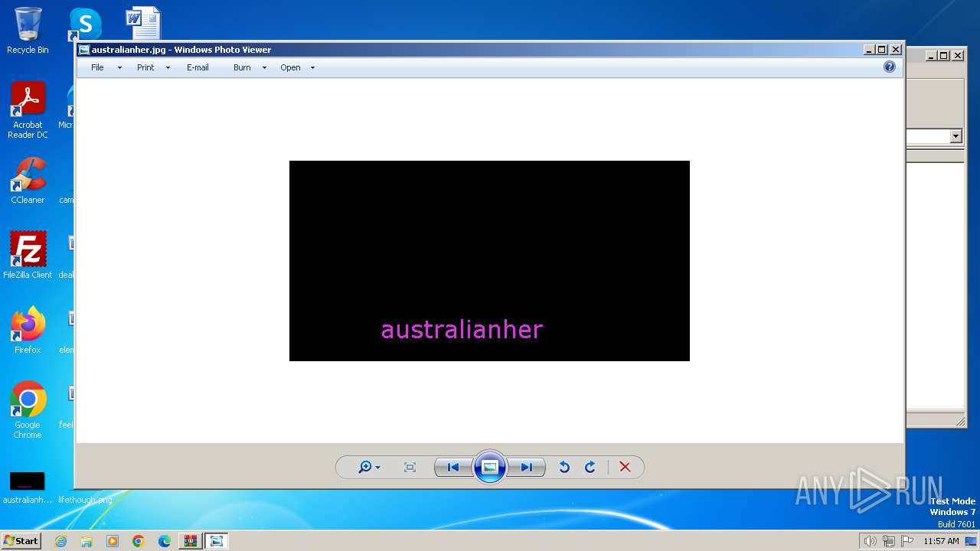
Task: Select the Skype desktop icon
Action: [x=85, y=24]
